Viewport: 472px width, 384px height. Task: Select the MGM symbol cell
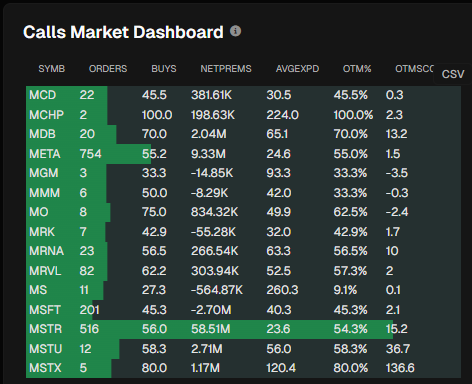point(44,173)
